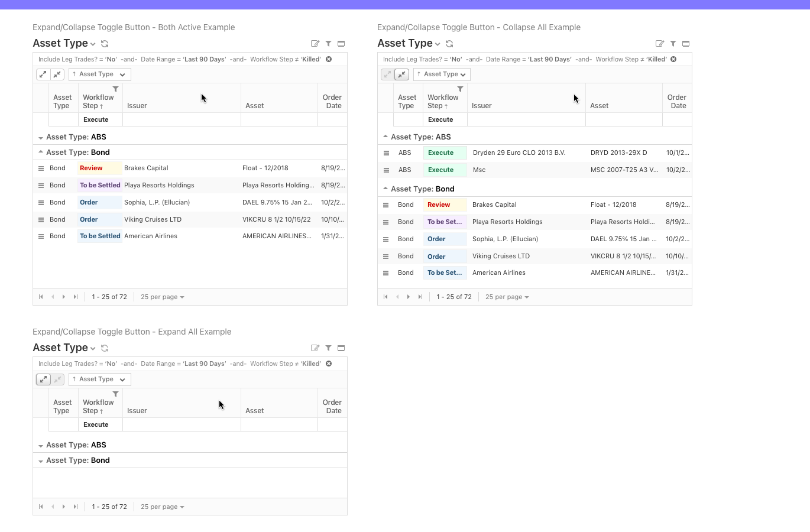Screen dimensions: 810x532
Task: Click expand all toggle in Expand All example
Action: click(43, 379)
